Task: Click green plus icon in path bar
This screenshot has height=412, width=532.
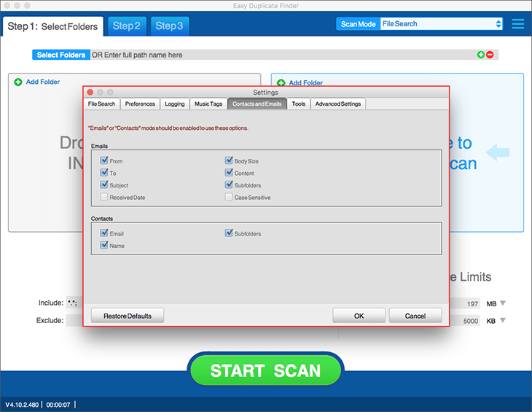Action: pos(481,55)
